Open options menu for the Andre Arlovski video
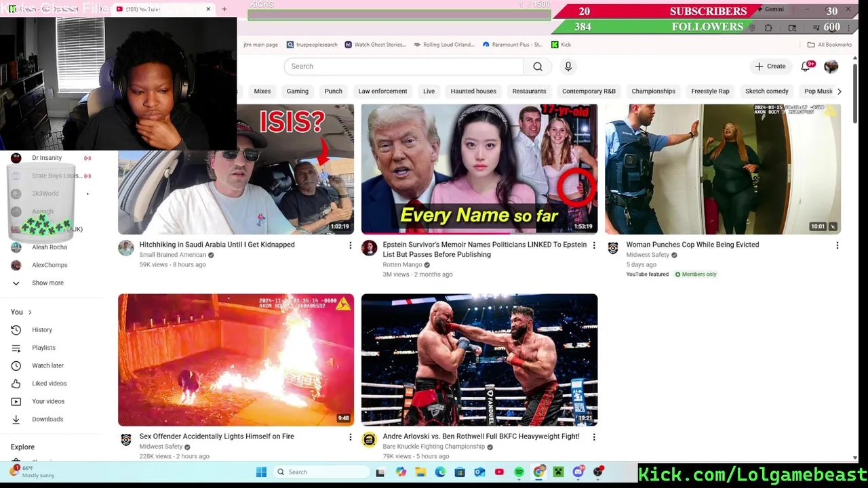Image resolution: width=868 pixels, height=488 pixels. coord(593,437)
